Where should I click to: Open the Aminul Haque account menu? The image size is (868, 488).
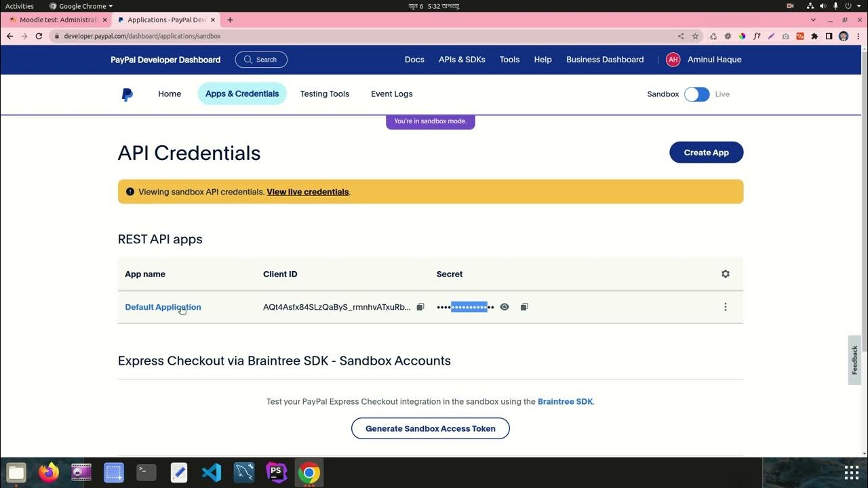click(x=714, y=60)
